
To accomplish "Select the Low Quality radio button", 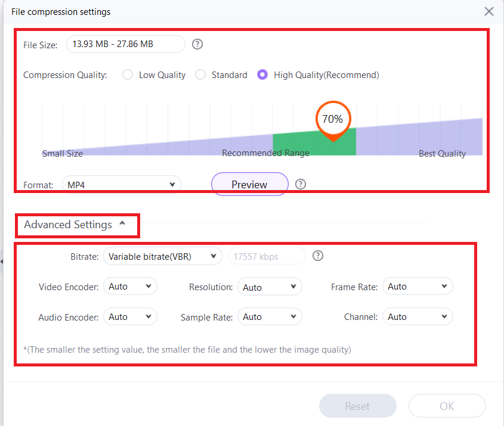I will coord(127,74).
